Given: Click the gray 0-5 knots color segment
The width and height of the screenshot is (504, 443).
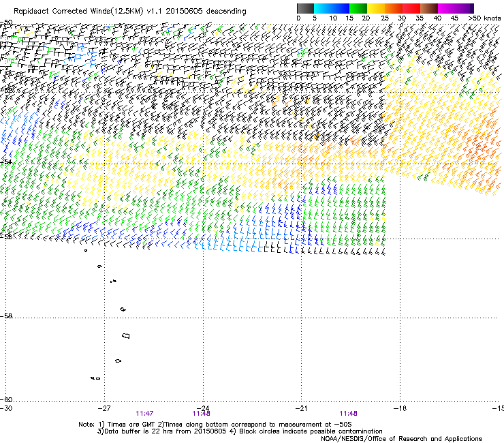Looking at the screenshot, I should [x=305, y=8].
